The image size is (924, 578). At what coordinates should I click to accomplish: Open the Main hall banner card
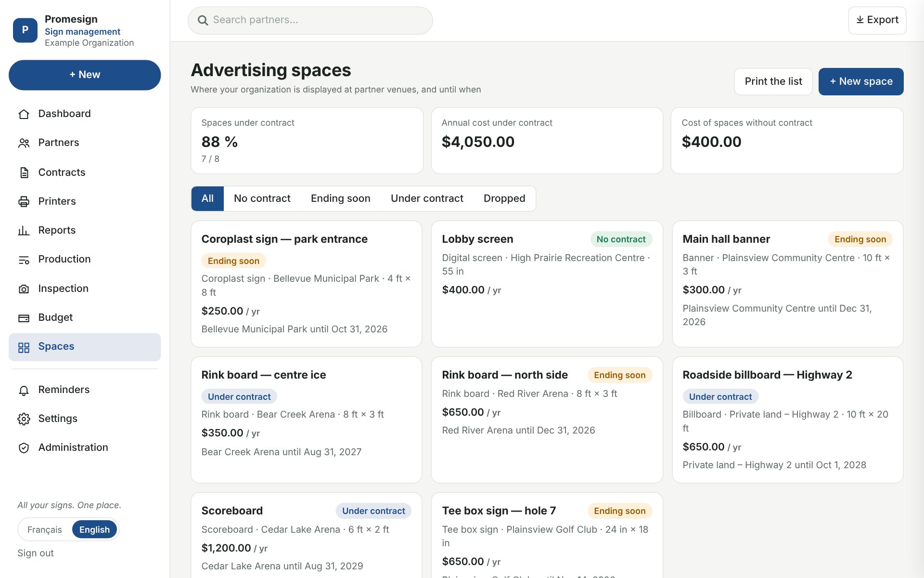[787, 284]
